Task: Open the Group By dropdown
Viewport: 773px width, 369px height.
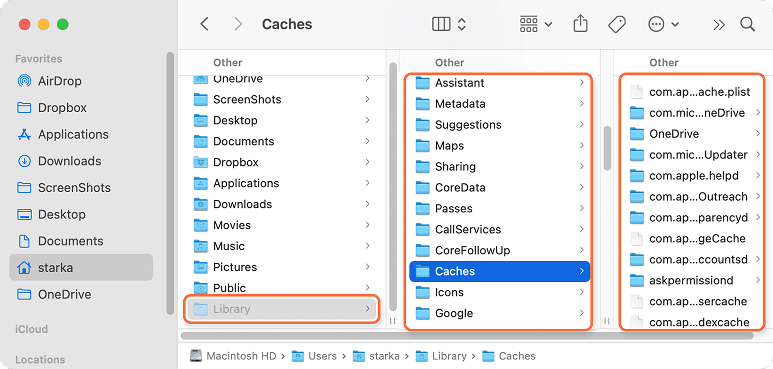Action: (x=536, y=24)
